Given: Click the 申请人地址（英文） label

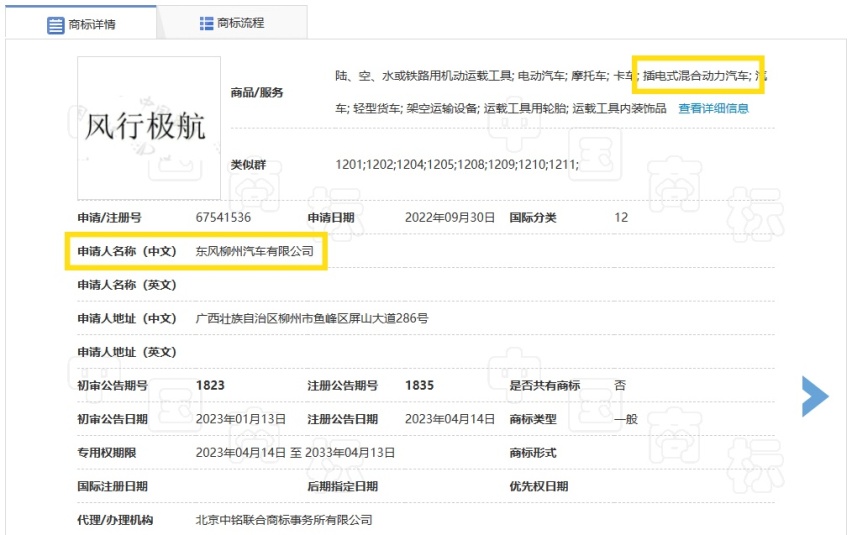Looking at the screenshot, I should (127, 352).
